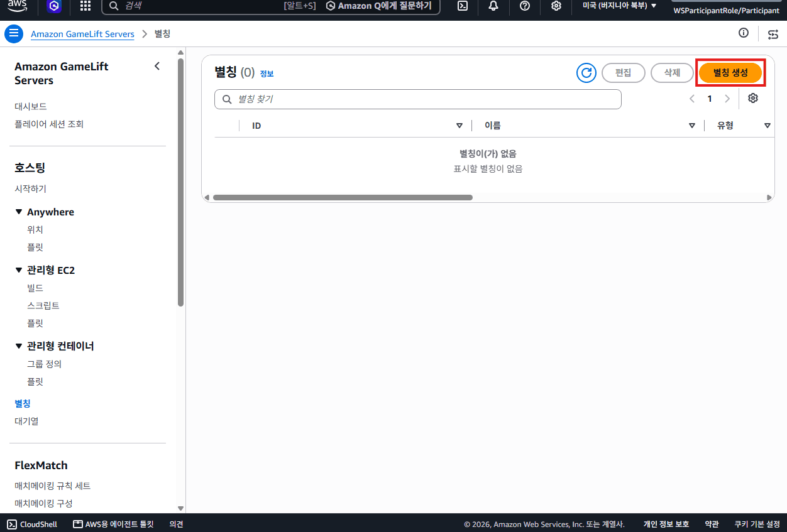787x532 pixels.
Task: Open the top bar settings gear
Action: click(x=556, y=6)
